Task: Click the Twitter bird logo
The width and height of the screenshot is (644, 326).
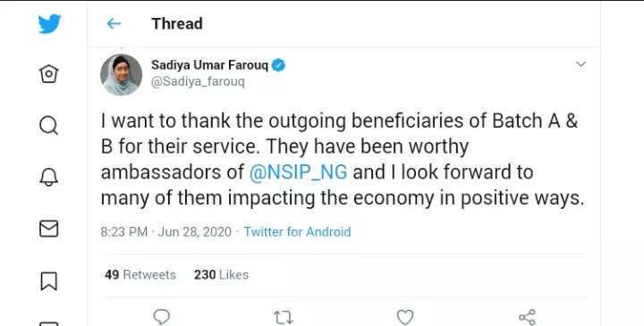Action: tap(49, 24)
